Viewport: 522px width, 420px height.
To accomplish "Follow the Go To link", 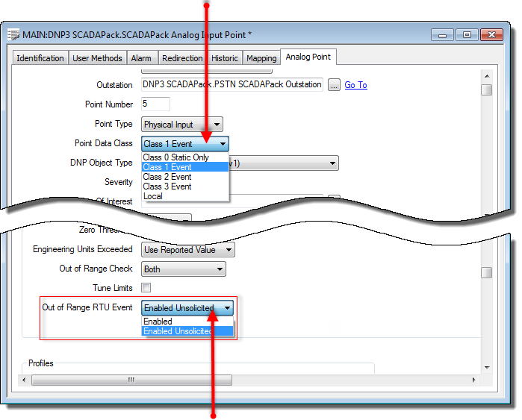I will pos(355,85).
